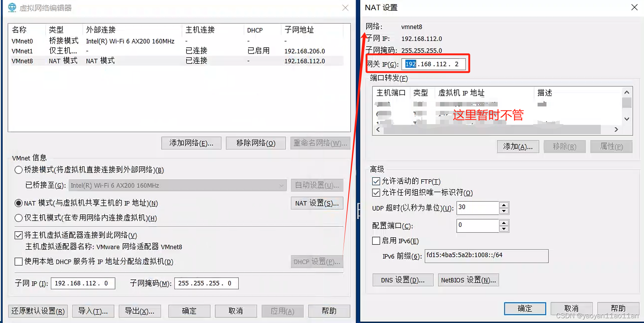Enable 启用 IPv6 checkbox
The image size is (644, 323).
click(x=376, y=241)
